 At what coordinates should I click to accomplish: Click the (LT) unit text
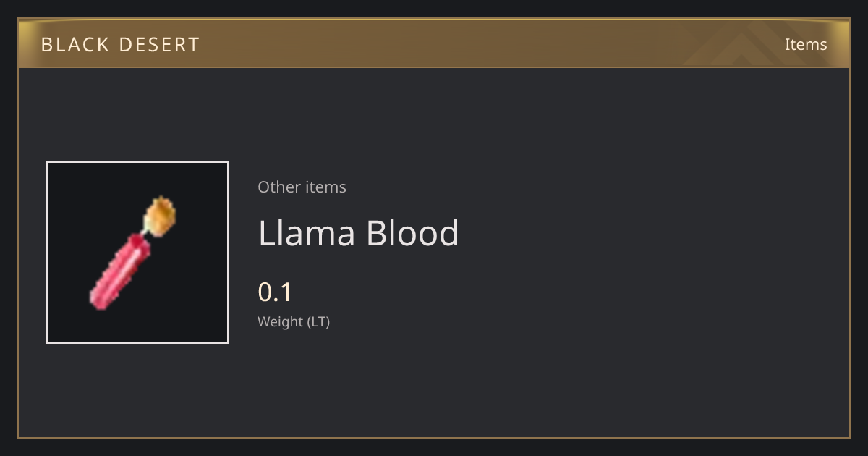318,322
